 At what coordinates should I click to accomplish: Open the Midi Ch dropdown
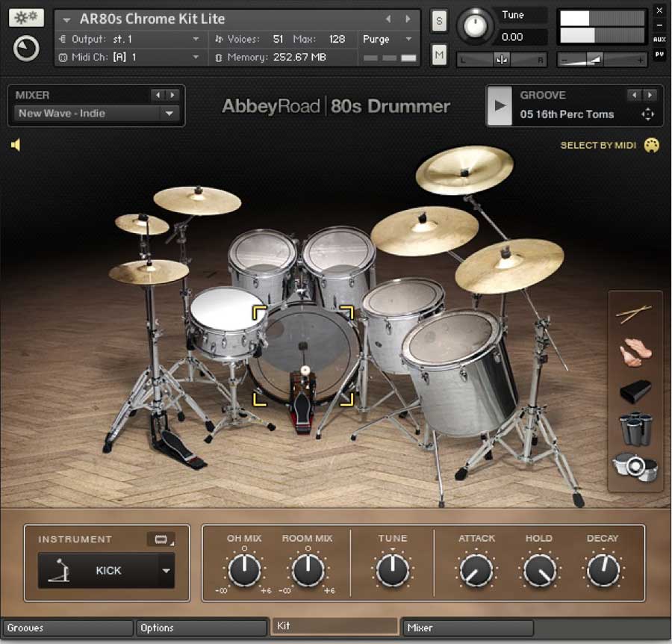click(196, 57)
